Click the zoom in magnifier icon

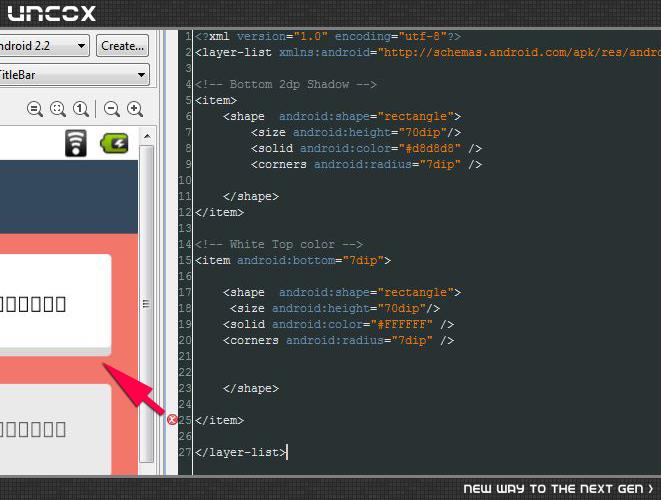click(x=135, y=109)
